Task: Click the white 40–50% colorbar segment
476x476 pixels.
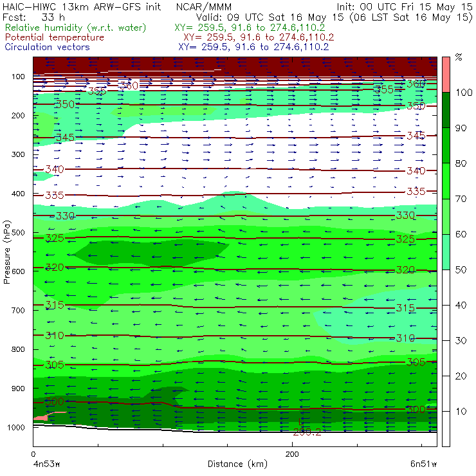Action: point(446,288)
